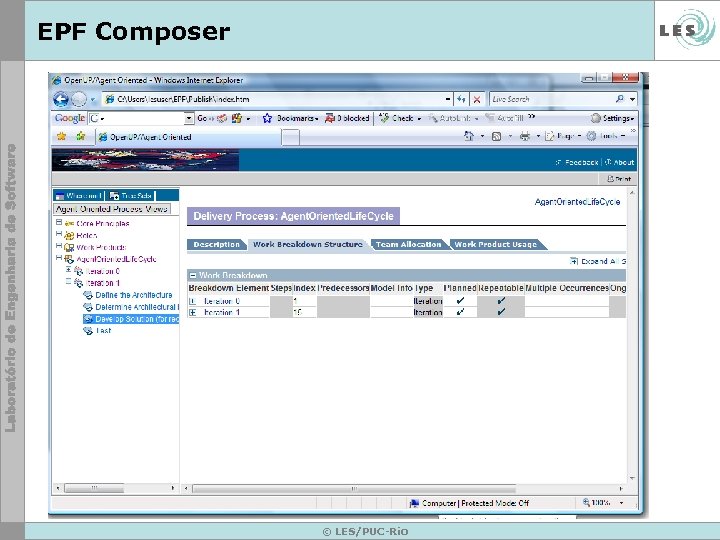Screen dimensions: 720x540
Task: Open a new blank browser tab
Action: (290, 137)
